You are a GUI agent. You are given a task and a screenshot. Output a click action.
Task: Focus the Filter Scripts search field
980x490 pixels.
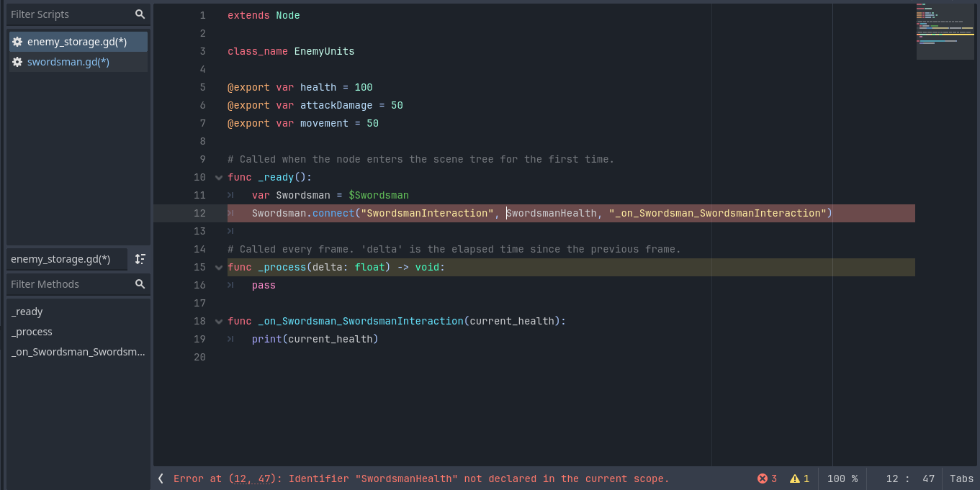pos(68,14)
